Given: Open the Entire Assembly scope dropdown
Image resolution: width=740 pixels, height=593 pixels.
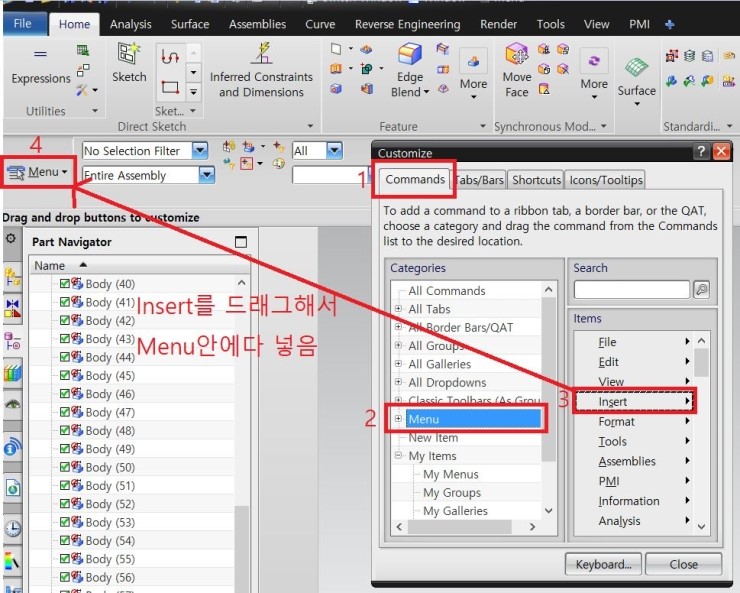Looking at the screenshot, I should (x=206, y=175).
